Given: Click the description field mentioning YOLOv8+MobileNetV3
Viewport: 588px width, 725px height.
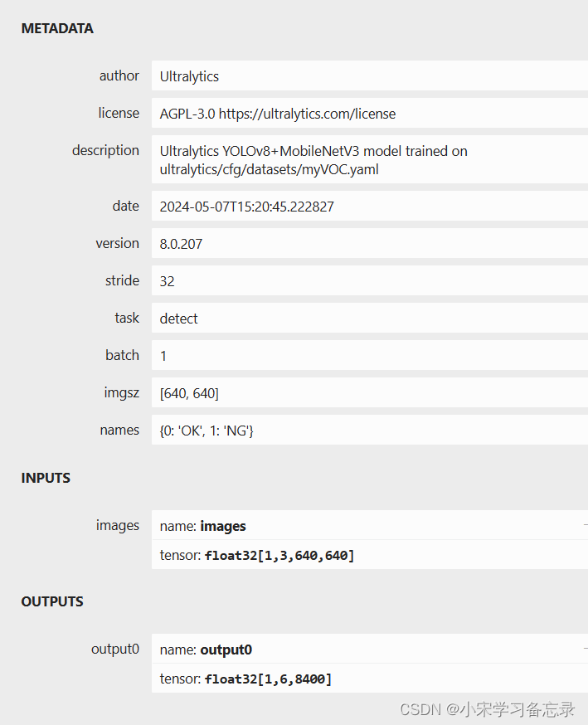Looking at the screenshot, I should point(370,160).
